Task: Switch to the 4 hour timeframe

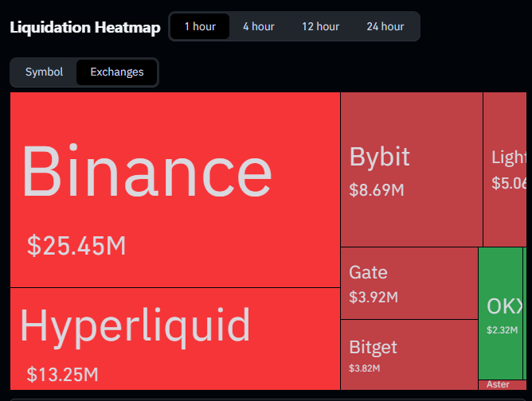Action: pos(259,26)
